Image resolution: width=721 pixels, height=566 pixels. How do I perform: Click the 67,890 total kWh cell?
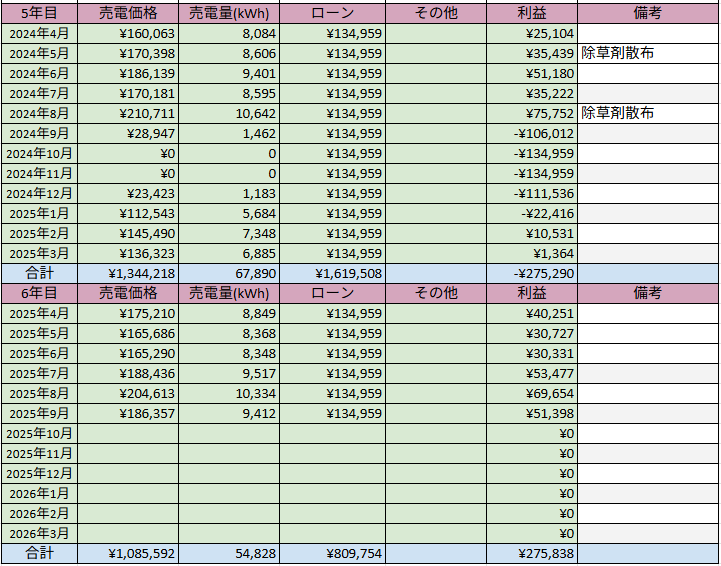(229, 273)
